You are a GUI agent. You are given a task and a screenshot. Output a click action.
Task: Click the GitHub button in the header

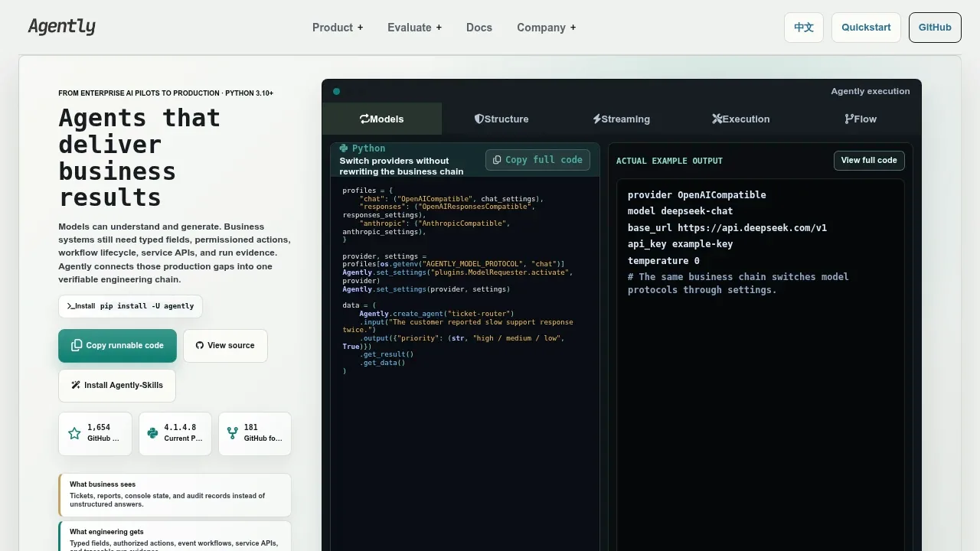(935, 28)
